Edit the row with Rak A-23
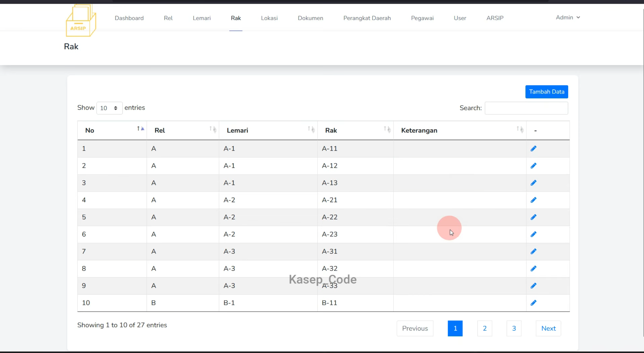This screenshot has height=353, width=644. coord(533,234)
